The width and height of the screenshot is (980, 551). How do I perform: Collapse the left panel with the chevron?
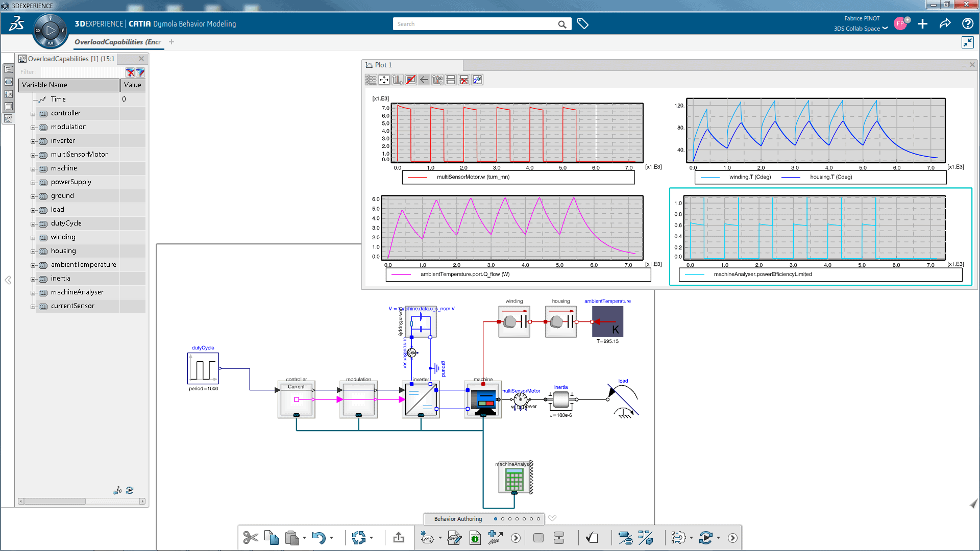click(8, 280)
